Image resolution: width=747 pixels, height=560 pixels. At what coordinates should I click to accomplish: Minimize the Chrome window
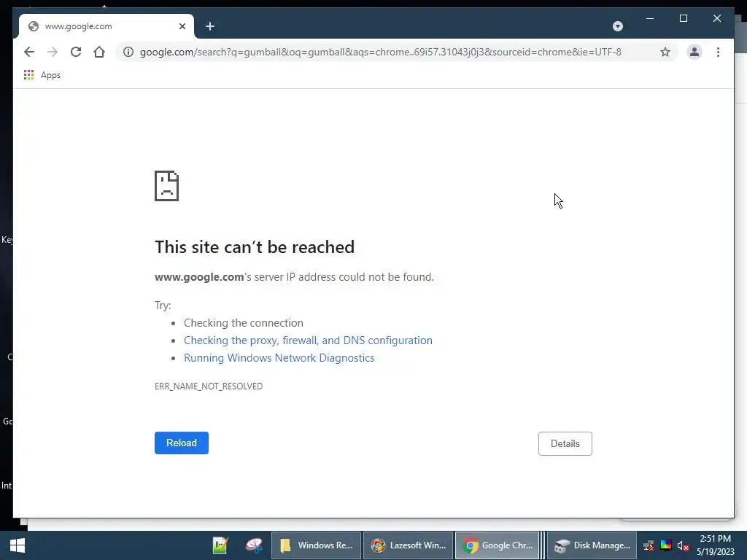650,18
